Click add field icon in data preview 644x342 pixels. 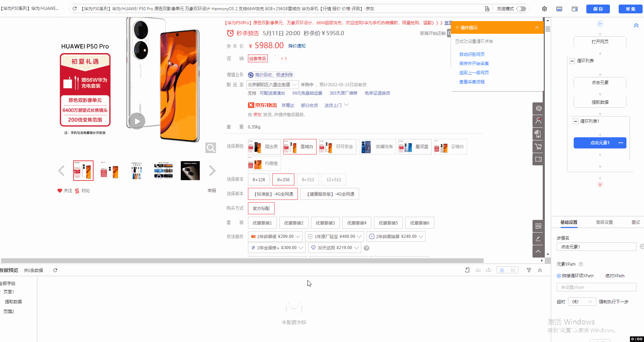[467, 270]
